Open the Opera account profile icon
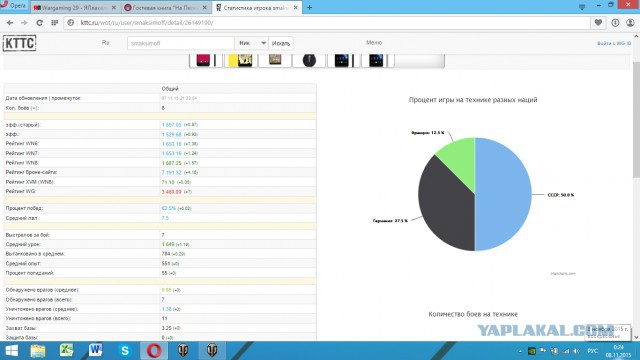Screen dimensions: 640x360 tap(630, 23)
